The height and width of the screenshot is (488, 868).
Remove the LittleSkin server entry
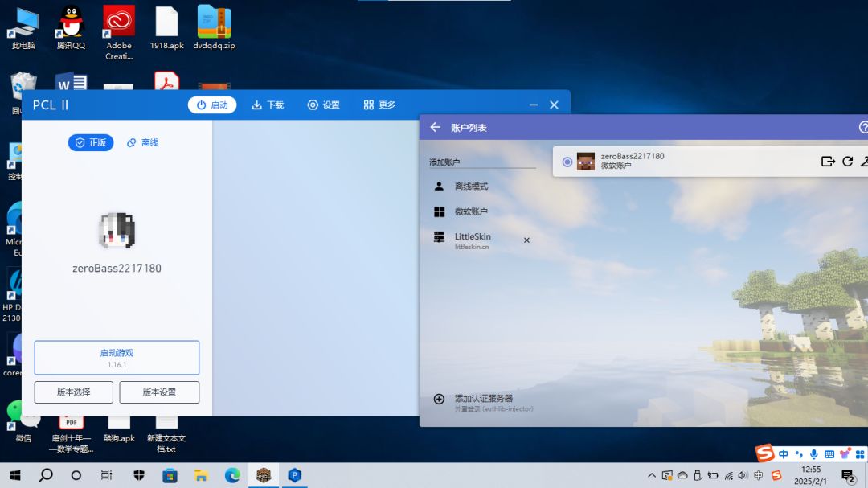526,240
